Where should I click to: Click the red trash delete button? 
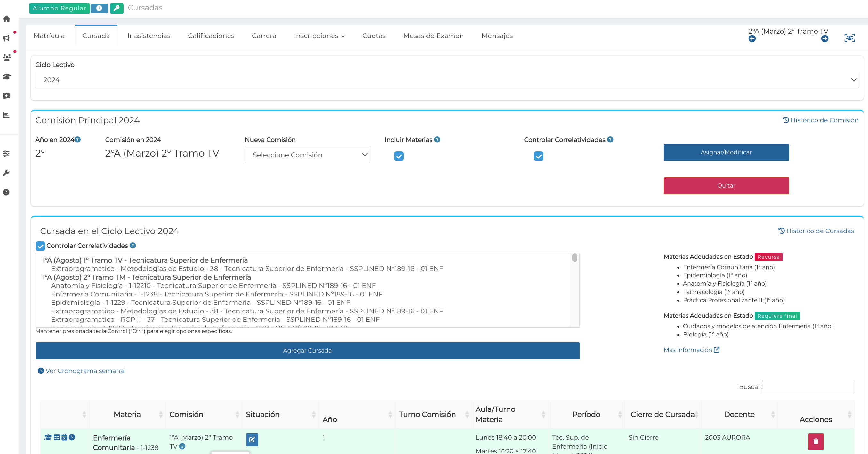[x=816, y=441]
